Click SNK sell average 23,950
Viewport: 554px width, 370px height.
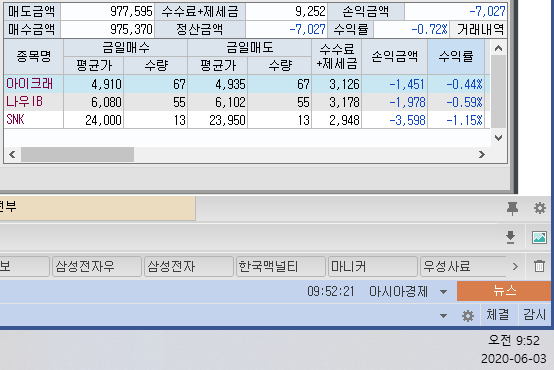pos(227,120)
